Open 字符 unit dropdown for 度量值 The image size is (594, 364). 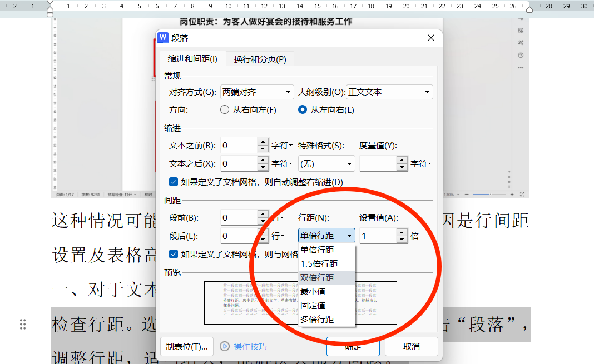[421, 164]
